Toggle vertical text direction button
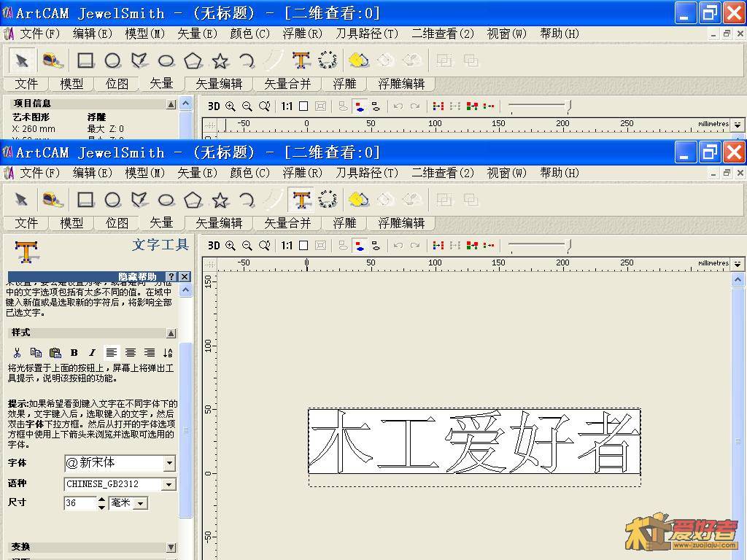747x560 pixels. coord(168,353)
